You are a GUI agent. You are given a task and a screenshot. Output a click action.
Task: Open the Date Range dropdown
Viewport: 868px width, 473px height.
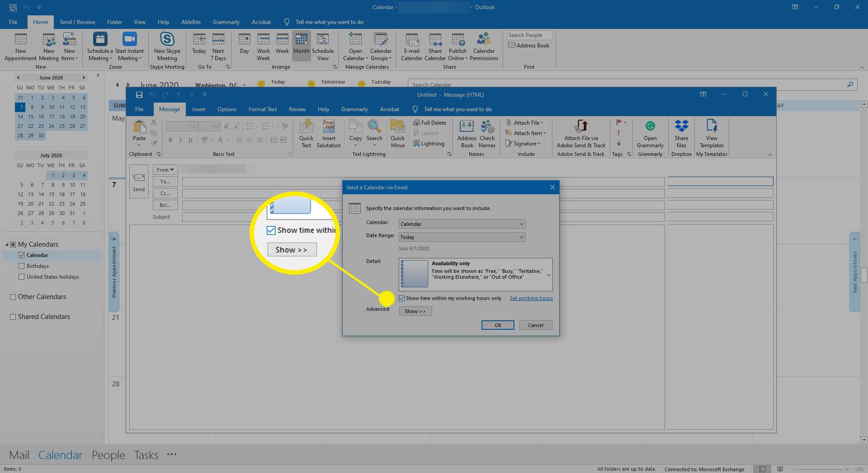[x=462, y=237]
